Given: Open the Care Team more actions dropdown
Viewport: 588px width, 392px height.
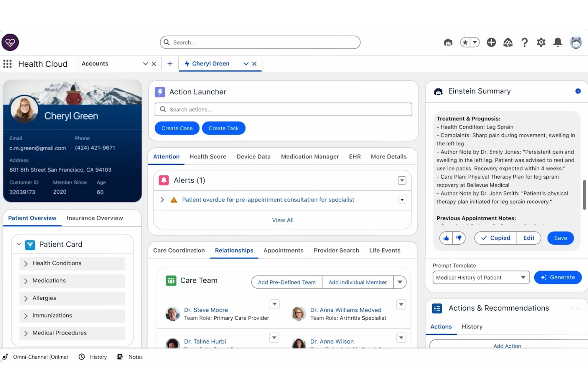Looking at the screenshot, I should [x=400, y=282].
